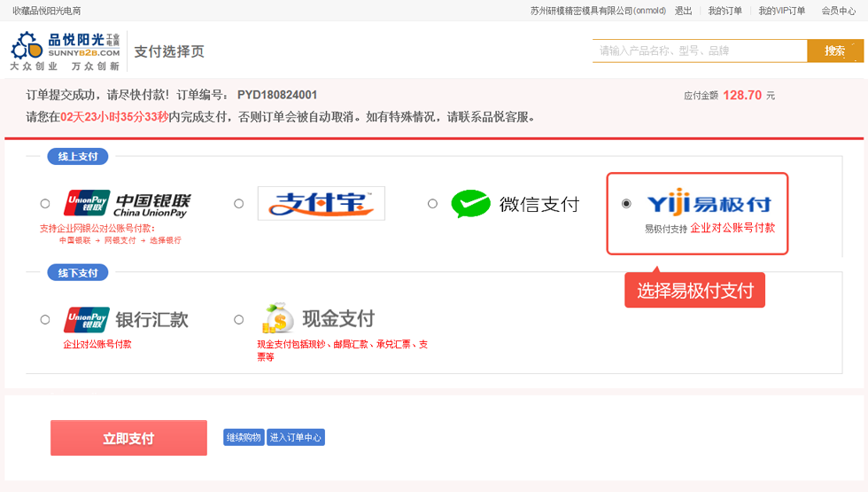Click order number PYD180824001

pos(277,95)
